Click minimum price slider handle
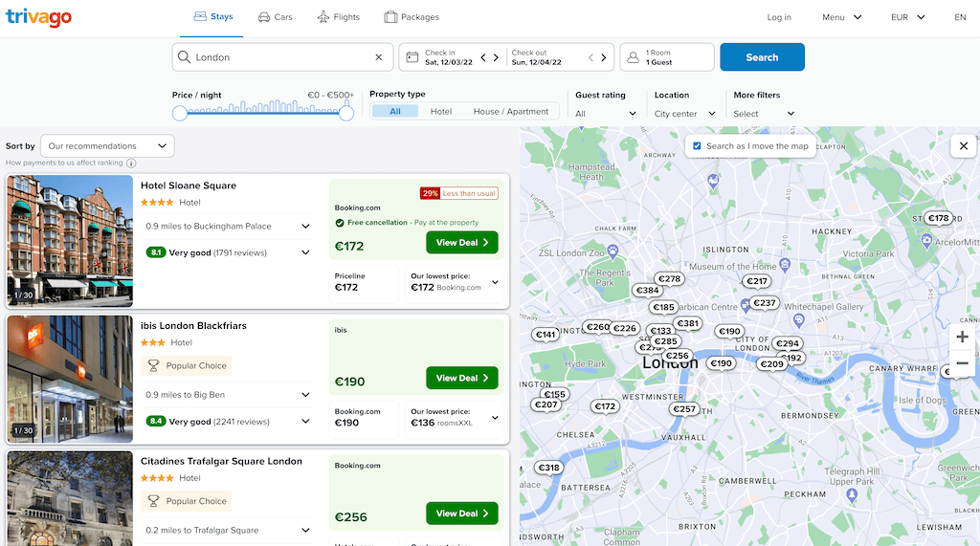The height and width of the screenshot is (546, 980). (x=180, y=113)
